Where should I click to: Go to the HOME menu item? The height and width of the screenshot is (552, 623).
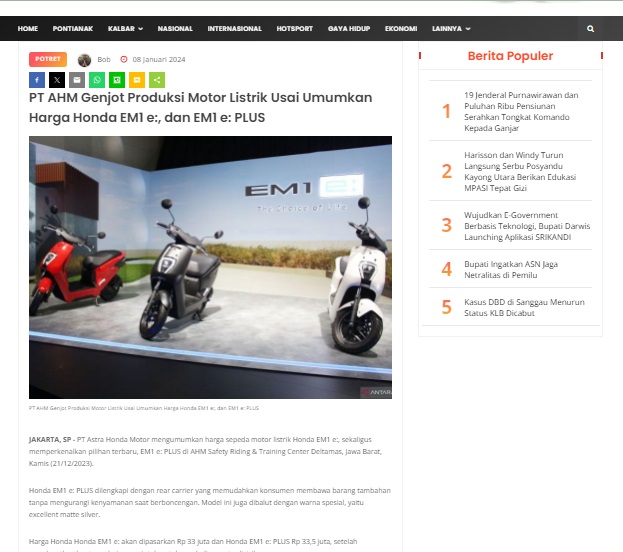pyautogui.click(x=28, y=29)
